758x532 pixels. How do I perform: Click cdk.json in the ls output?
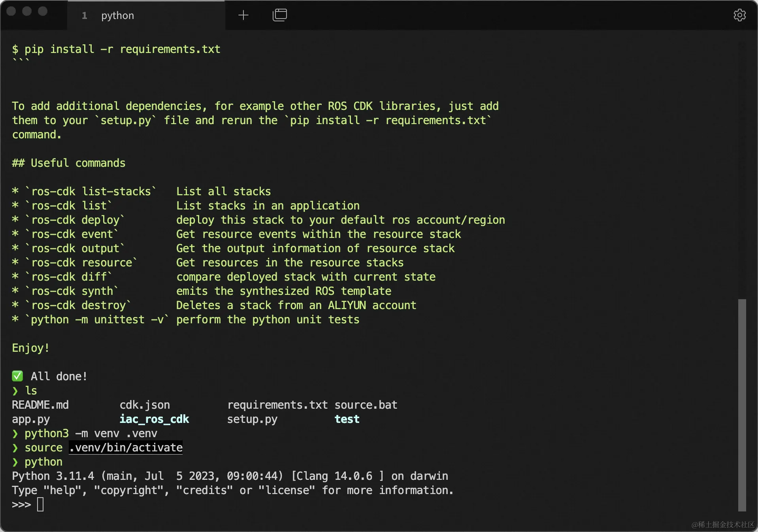[x=145, y=405]
